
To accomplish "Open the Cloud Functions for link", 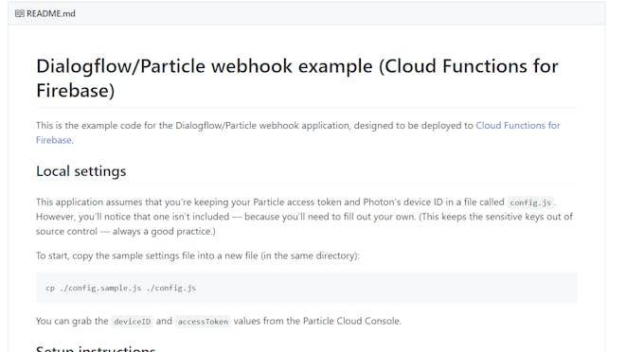I will click(x=517, y=126).
